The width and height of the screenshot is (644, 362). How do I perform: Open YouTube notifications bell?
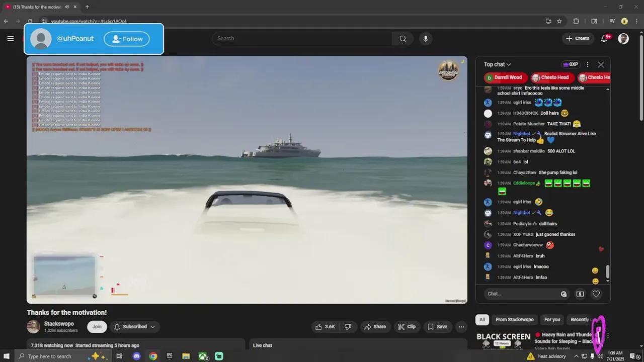coord(606,38)
